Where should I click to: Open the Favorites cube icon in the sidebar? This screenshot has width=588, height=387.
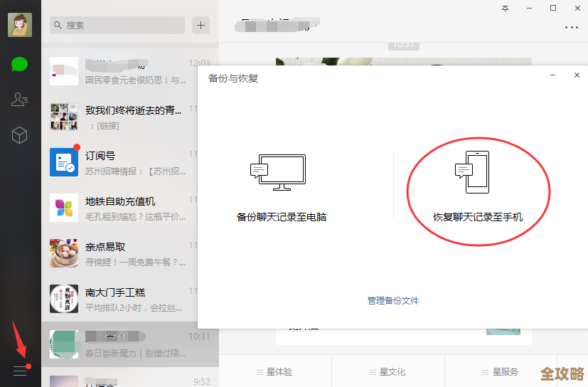coord(19,134)
